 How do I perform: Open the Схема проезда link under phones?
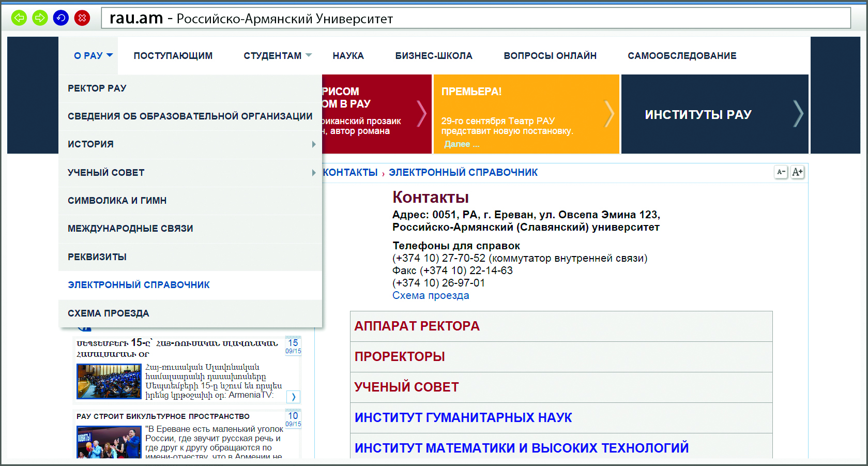[x=431, y=295]
